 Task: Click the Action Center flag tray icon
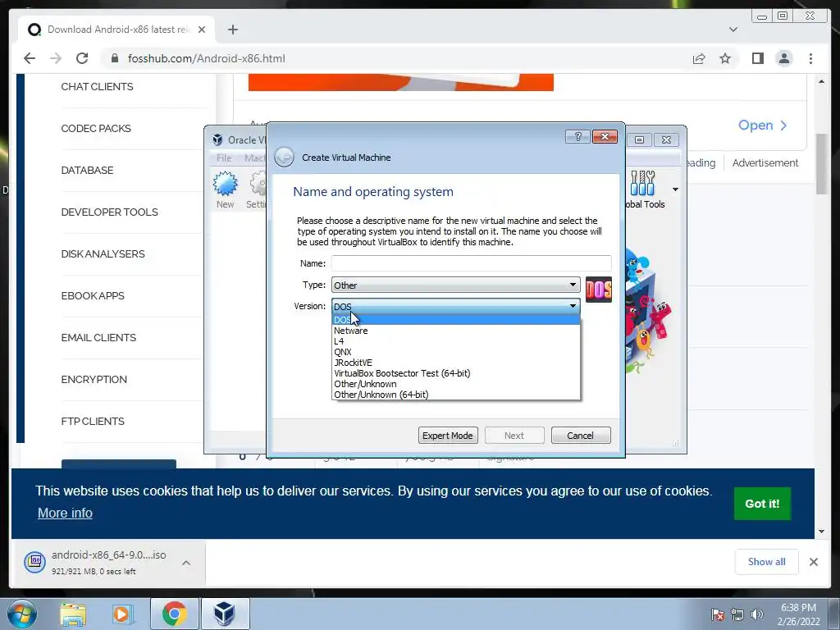click(717, 614)
